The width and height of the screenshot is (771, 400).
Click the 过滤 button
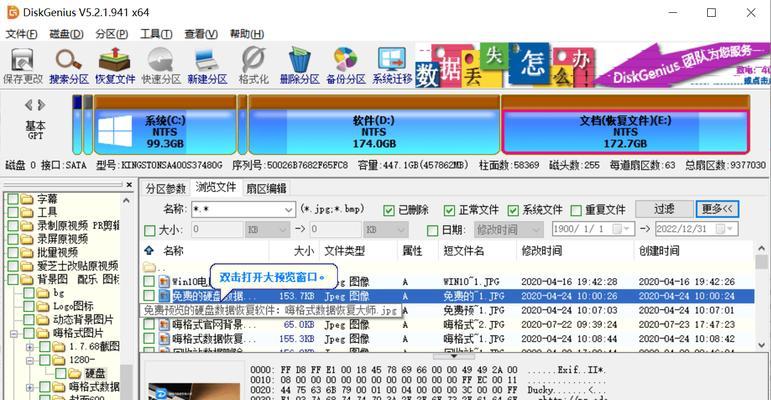click(664, 209)
